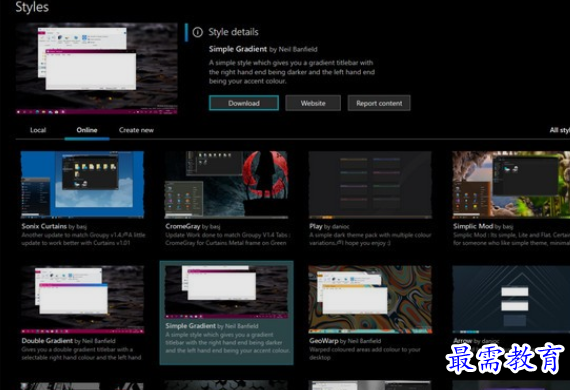Screen dimensions: 570x390
Task: Open the large Simple Gradient preview image
Action: tap(97, 68)
